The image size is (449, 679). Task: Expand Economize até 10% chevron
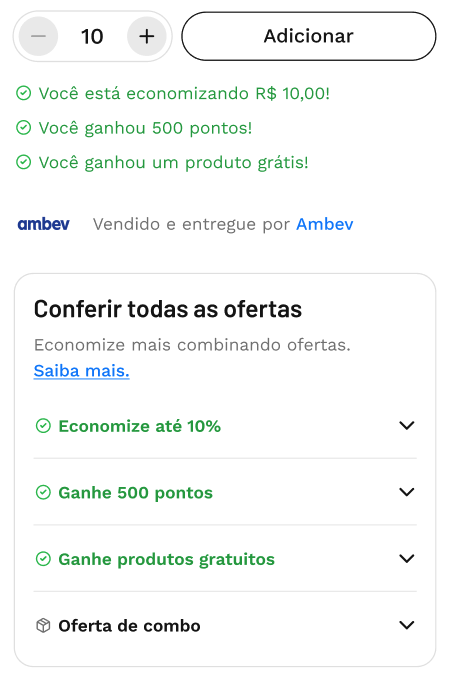(407, 426)
